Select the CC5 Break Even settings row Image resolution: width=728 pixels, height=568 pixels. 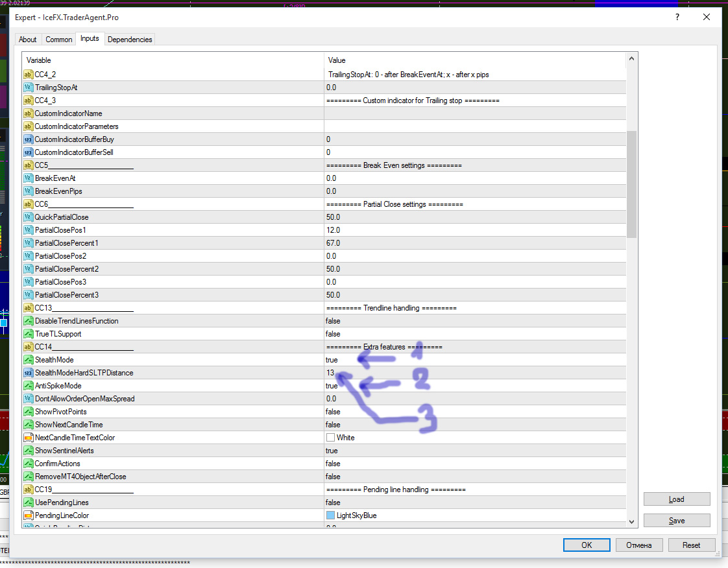324,165
